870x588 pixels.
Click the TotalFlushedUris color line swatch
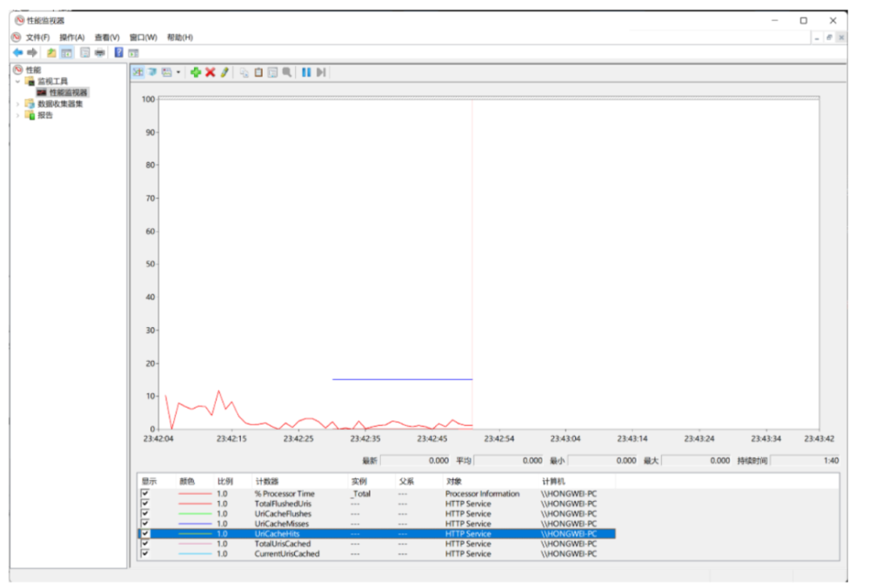[x=195, y=504]
